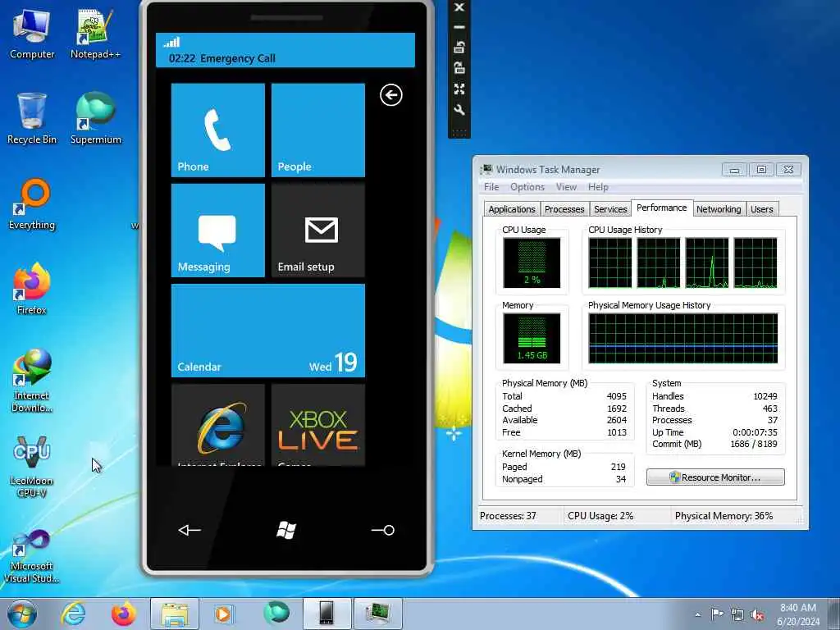Image resolution: width=840 pixels, height=630 pixels.
Task: Click the muted volume tray icon
Action: (757, 614)
